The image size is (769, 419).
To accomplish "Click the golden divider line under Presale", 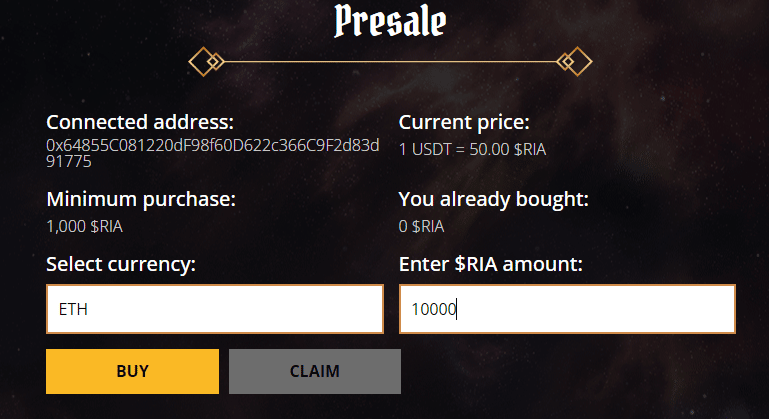I will tap(390, 62).
